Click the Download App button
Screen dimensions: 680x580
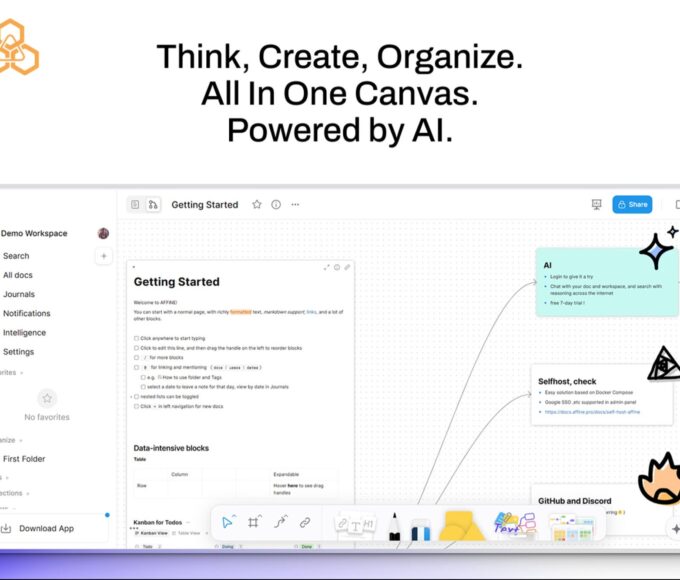coord(45,528)
